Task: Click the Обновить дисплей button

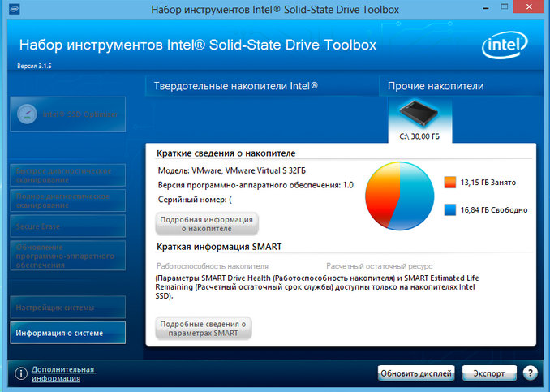Action: pyautogui.click(x=416, y=373)
